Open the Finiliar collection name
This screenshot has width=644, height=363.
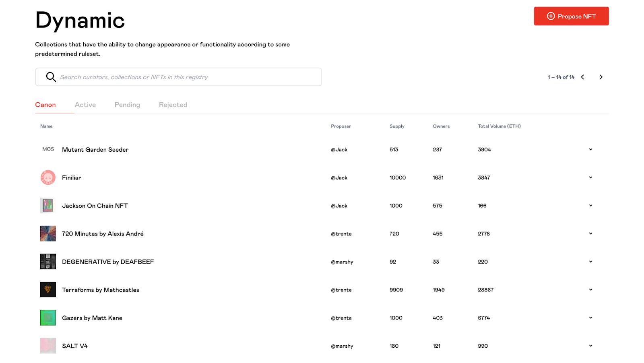72,177
